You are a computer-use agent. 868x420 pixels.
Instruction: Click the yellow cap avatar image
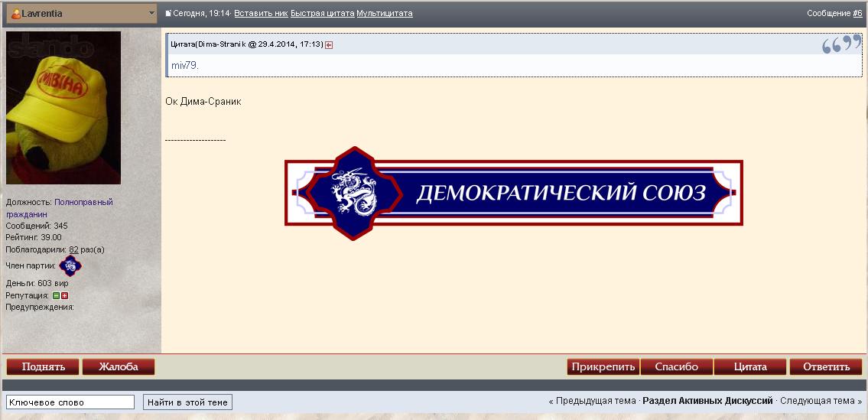63,108
